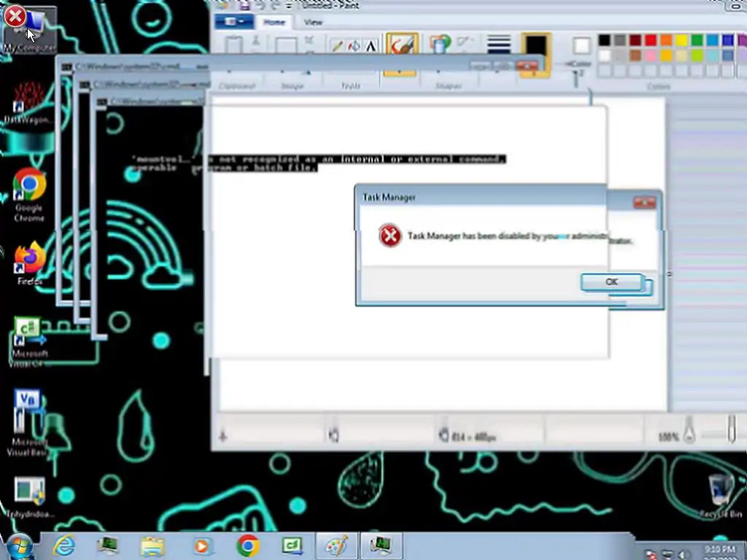747x560 pixels.
Task: Open the Recycle Bin desktop icon
Action: coord(720,496)
